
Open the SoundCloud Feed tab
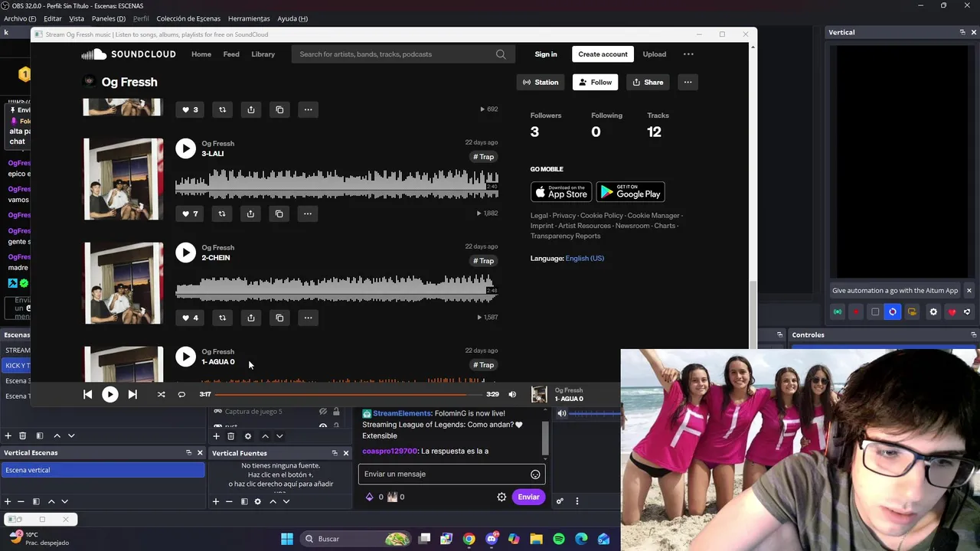tap(231, 54)
